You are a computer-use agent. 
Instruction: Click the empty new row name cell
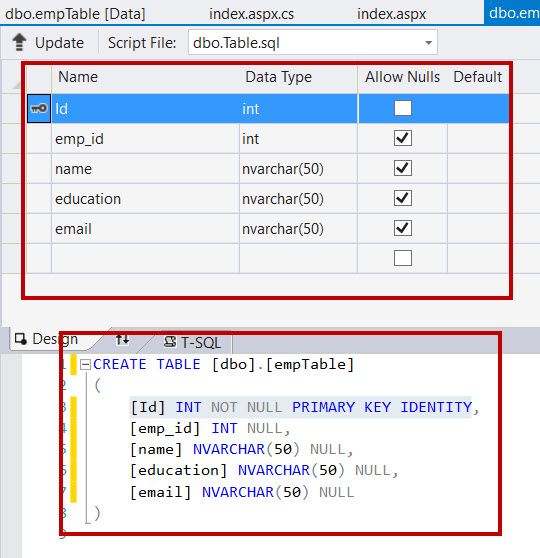[145, 258]
